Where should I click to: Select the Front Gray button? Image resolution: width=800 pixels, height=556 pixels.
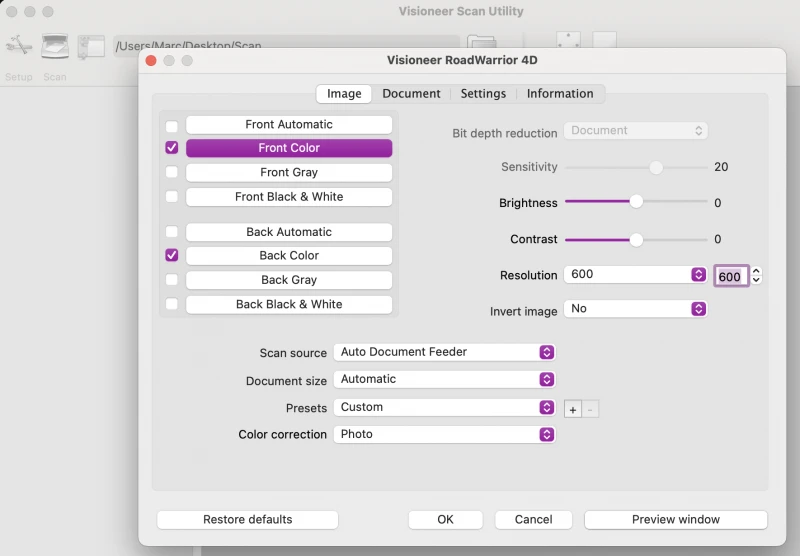click(289, 172)
